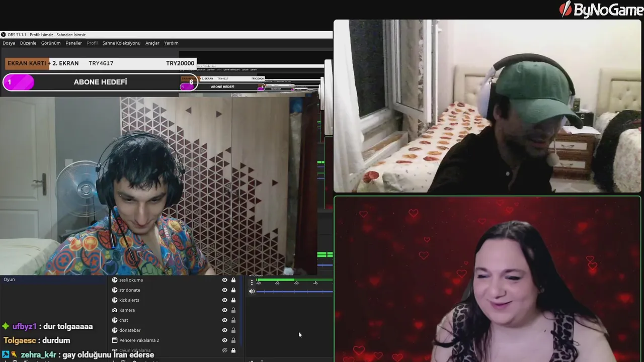
Task: Click the TRY20000 donation goal amount
Action: [x=180, y=63]
